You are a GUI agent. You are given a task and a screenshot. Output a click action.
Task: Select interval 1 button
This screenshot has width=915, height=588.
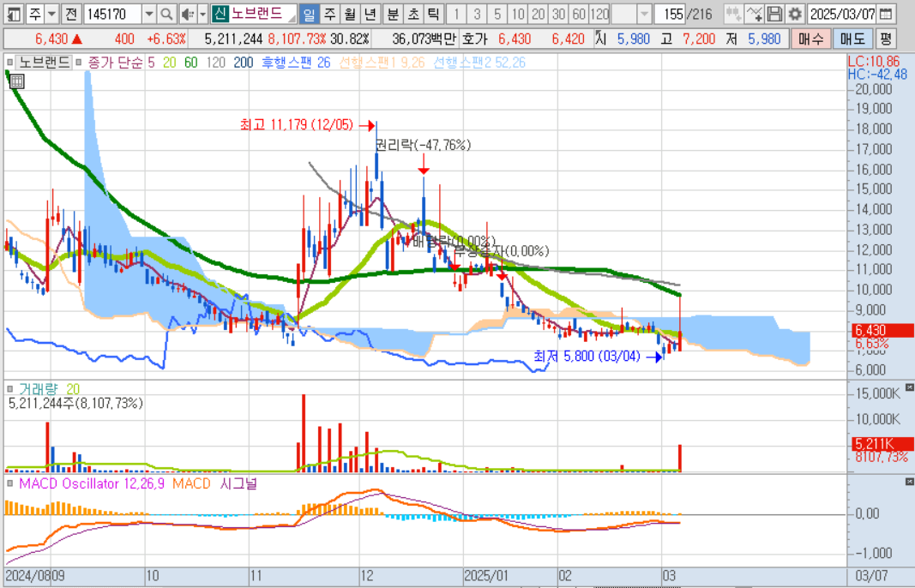point(456,14)
